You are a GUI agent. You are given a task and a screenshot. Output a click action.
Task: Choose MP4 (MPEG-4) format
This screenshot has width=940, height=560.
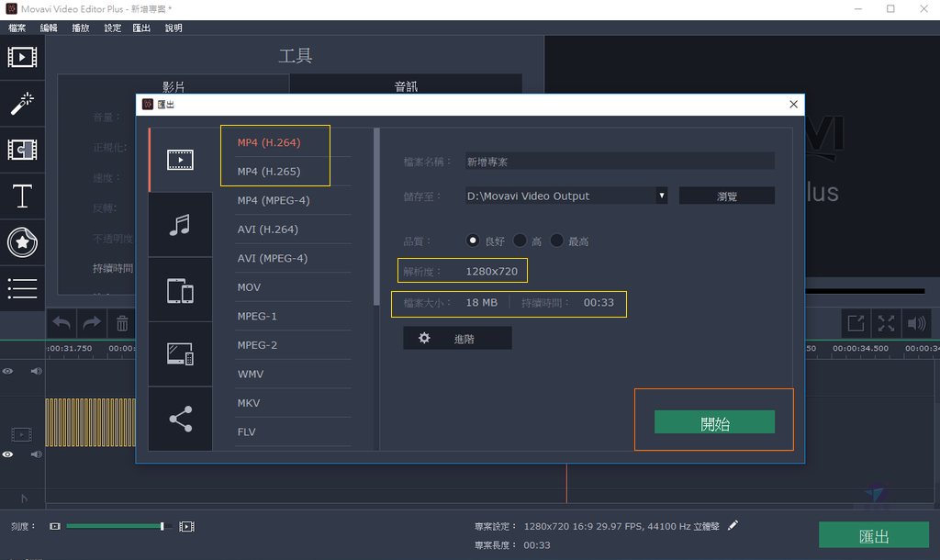pos(274,200)
